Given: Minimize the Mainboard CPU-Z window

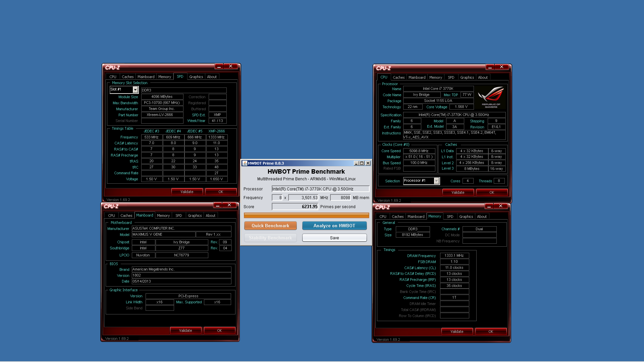Looking at the screenshot, I should pos(217,205).
